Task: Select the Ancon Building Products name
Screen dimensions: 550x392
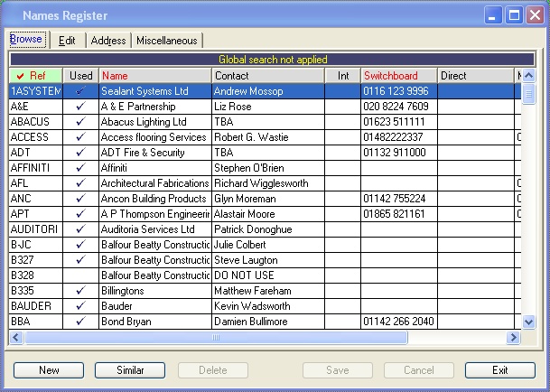Action: click(154, 199)
